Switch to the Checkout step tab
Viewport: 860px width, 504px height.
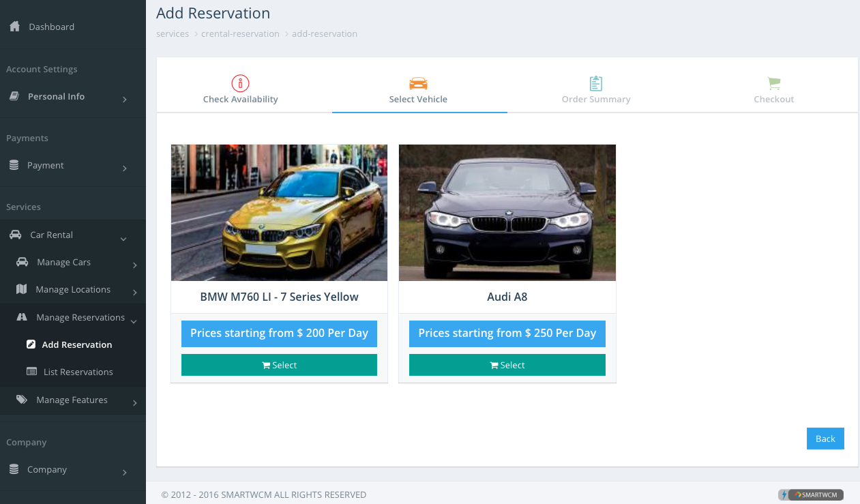(774, 89)
